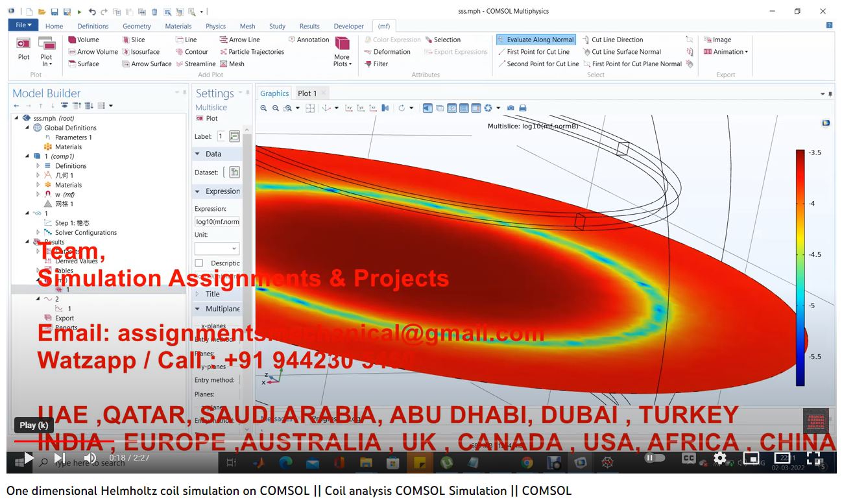
Task: Add a Streamline plot
Action: tap(195, 64)
